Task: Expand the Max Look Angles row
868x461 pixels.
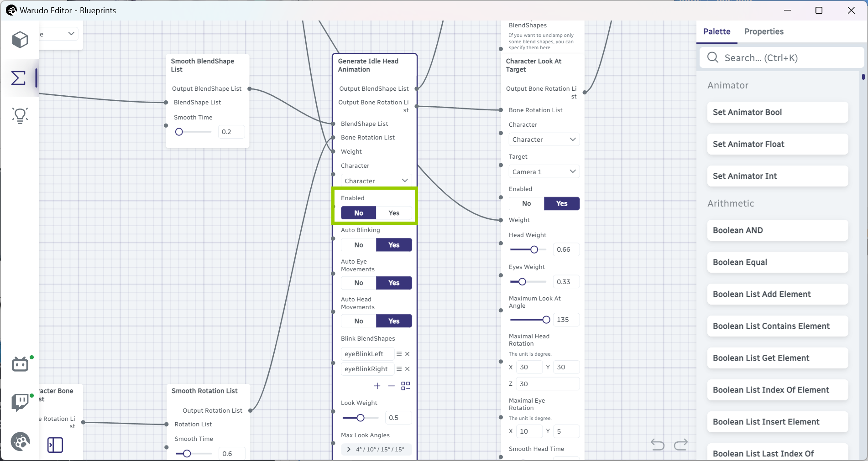Action: pyautogui.click(x=376, y=449)
